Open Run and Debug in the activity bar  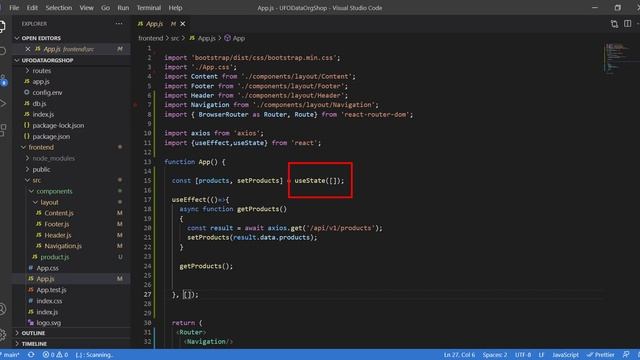pos(3,104)
